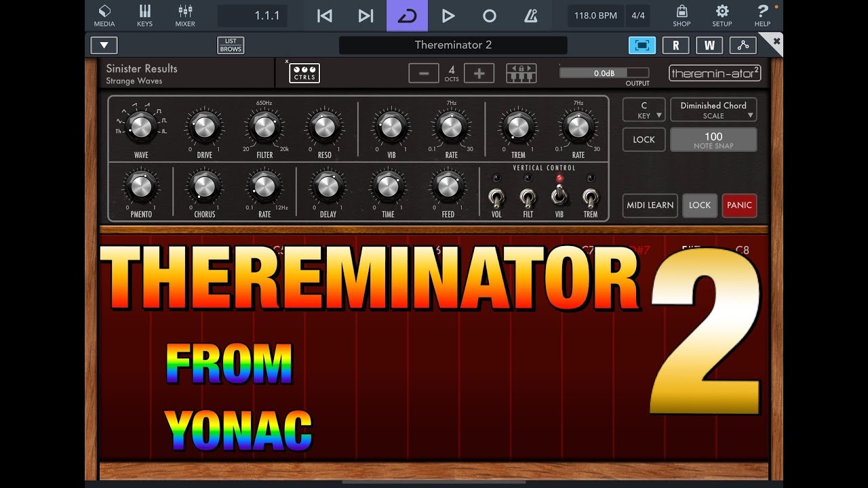Click the tremolo RATE knob

[x=578, y=127]
